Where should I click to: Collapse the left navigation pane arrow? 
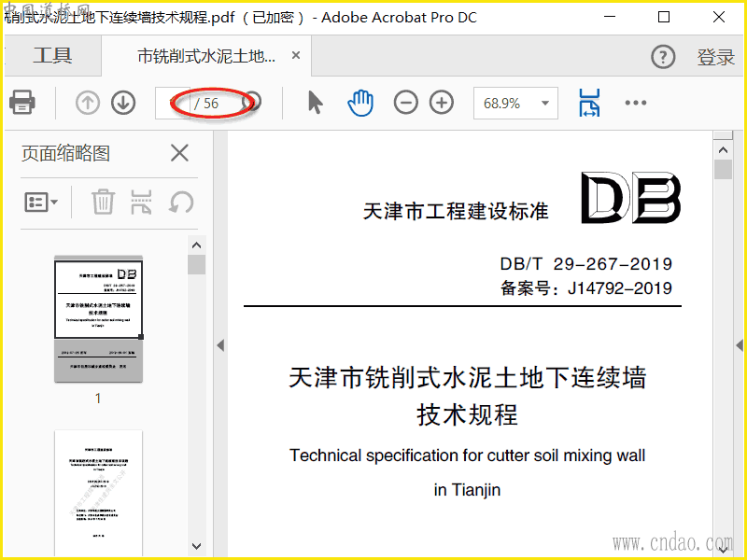coord(220,345)
